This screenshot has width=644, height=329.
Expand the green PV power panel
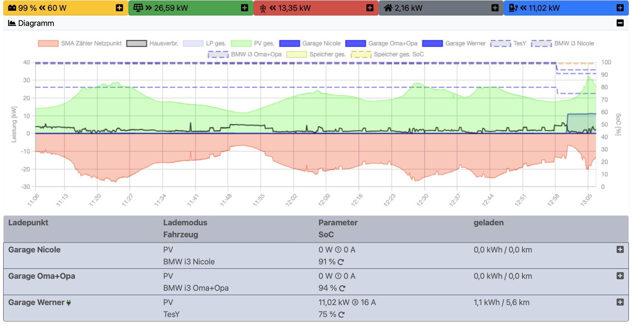point(245,8)
